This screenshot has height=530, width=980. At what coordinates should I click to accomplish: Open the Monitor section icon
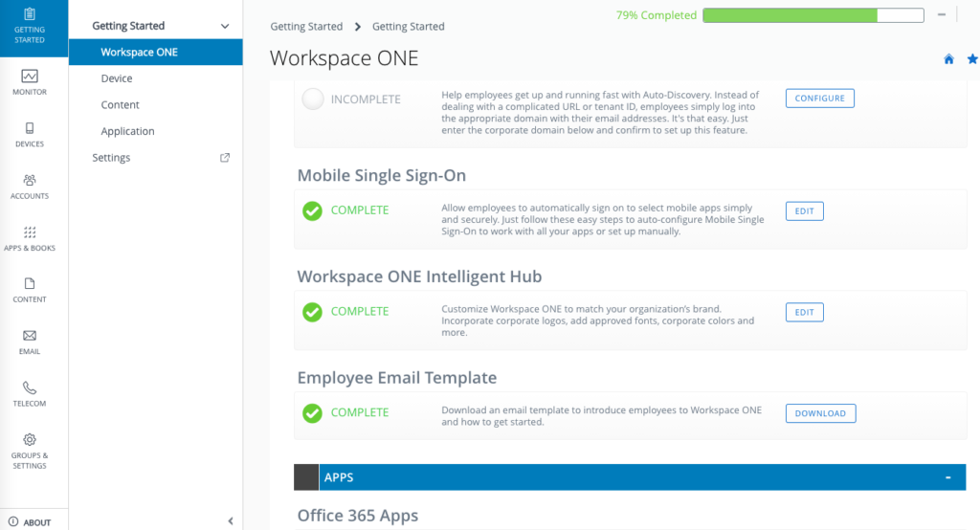tap(30, 77)
